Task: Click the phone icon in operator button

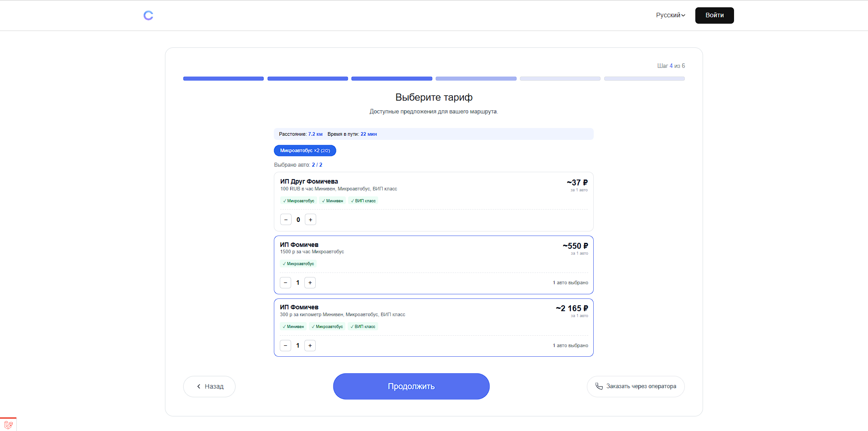Action: tap(599, 386)
